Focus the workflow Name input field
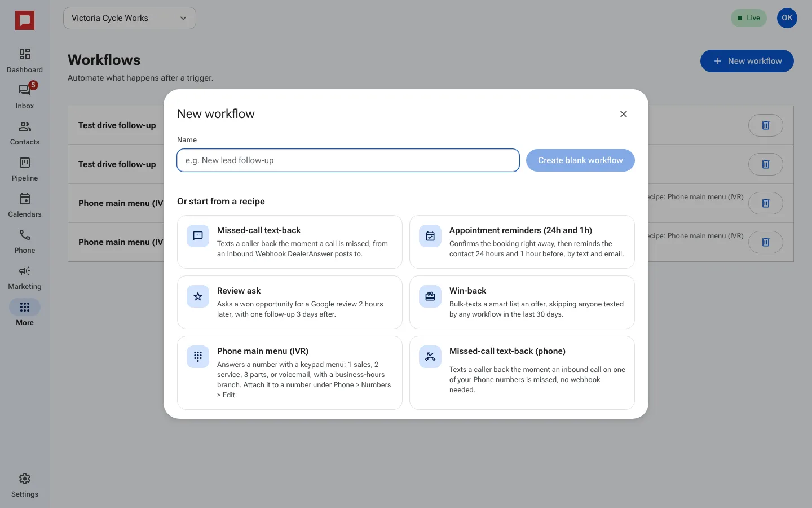The height and width of the screenshot is (508, 812). (348, 160)
